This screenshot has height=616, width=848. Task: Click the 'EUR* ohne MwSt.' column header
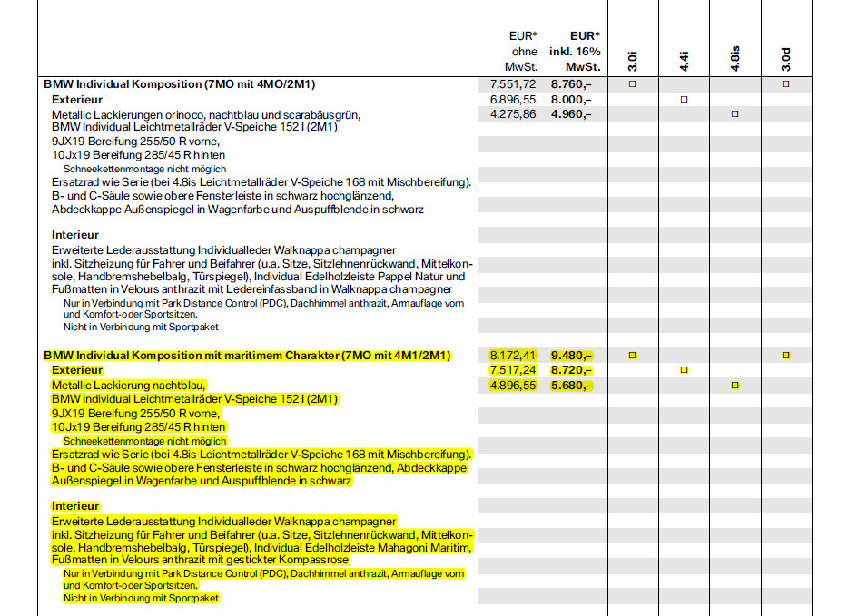[521, 52]
